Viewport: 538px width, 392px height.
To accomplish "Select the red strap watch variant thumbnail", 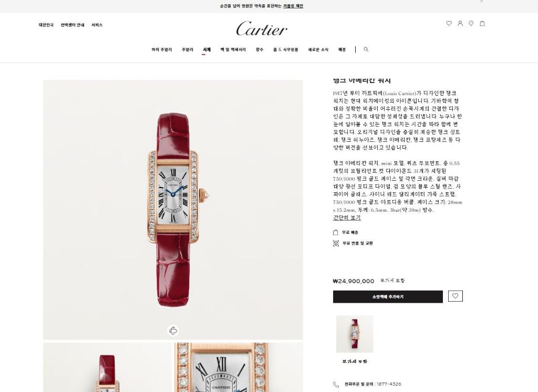I will (355, 334).
